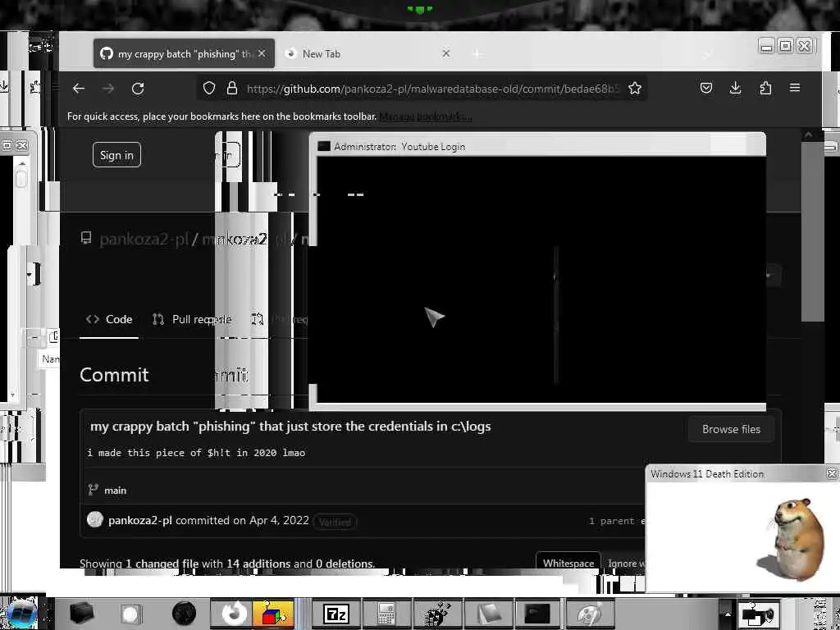Click the Verified badge
Screen dimensions: 840x630
(x=335, y=522)
